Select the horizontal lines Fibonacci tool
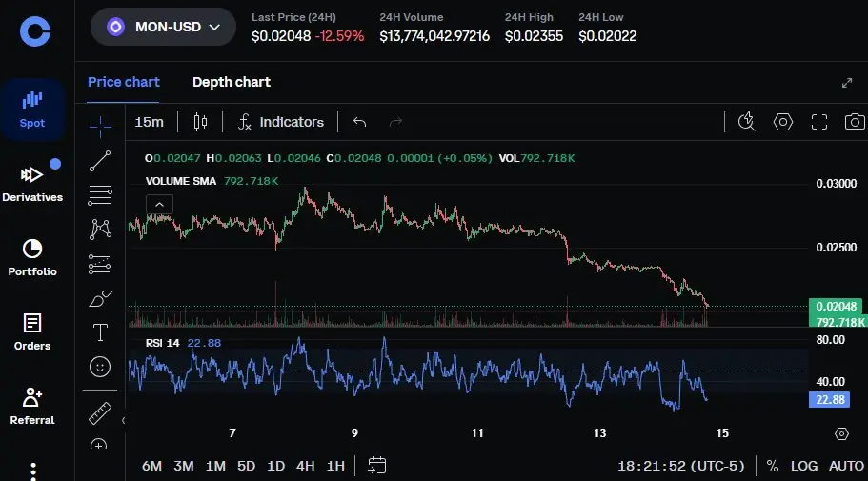Image resolution: width=868 pixels, height=481 pixels. coord(100,195)
